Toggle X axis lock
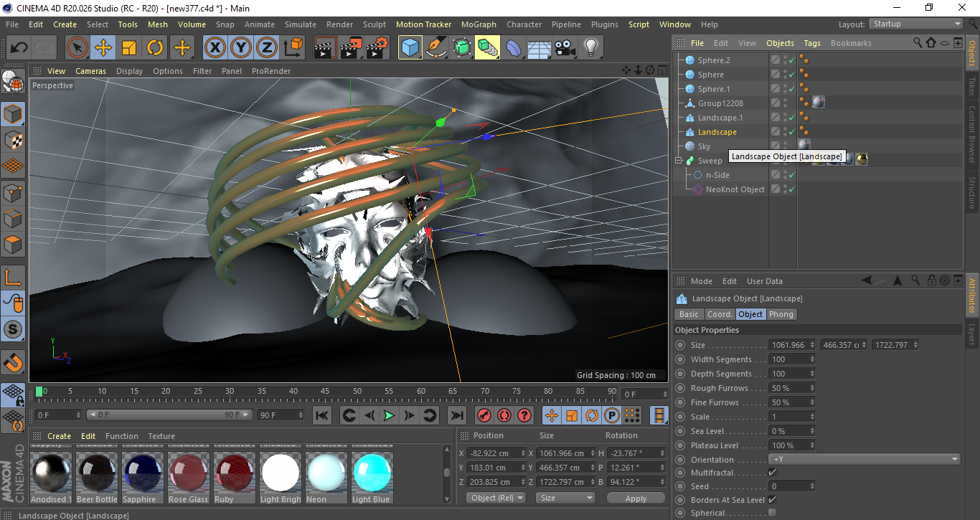Viewport: 980px width, 520px height. point(215,48)
